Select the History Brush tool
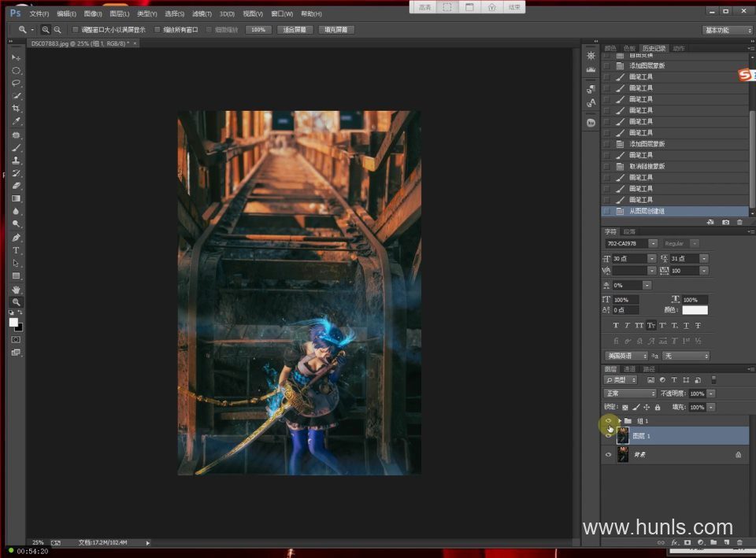 point(16,173)
